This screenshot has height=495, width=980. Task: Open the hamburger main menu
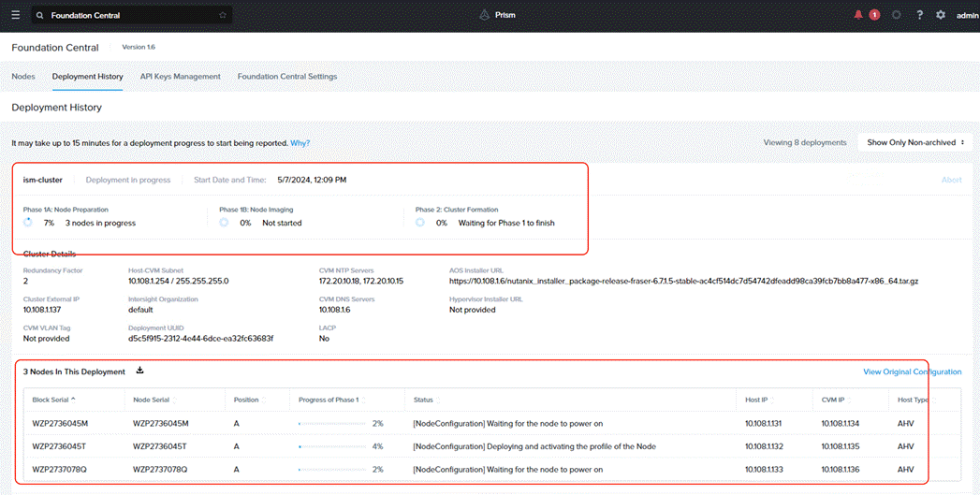16,15
